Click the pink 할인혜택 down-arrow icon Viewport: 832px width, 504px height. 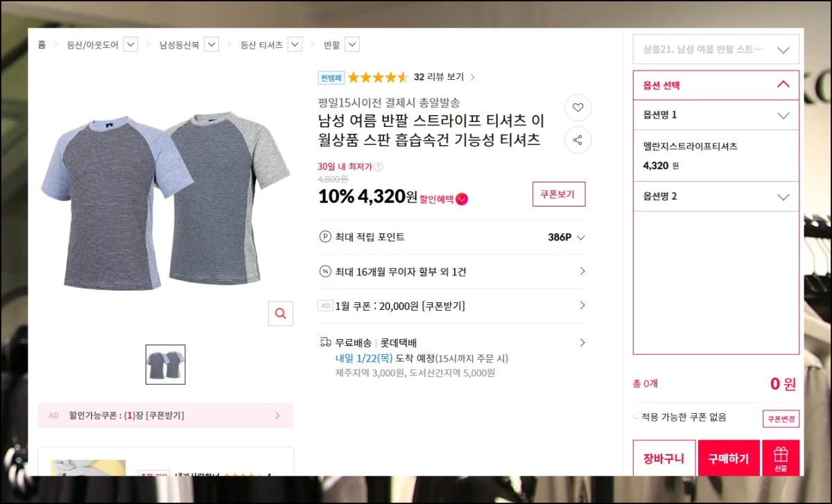point(462,200)
